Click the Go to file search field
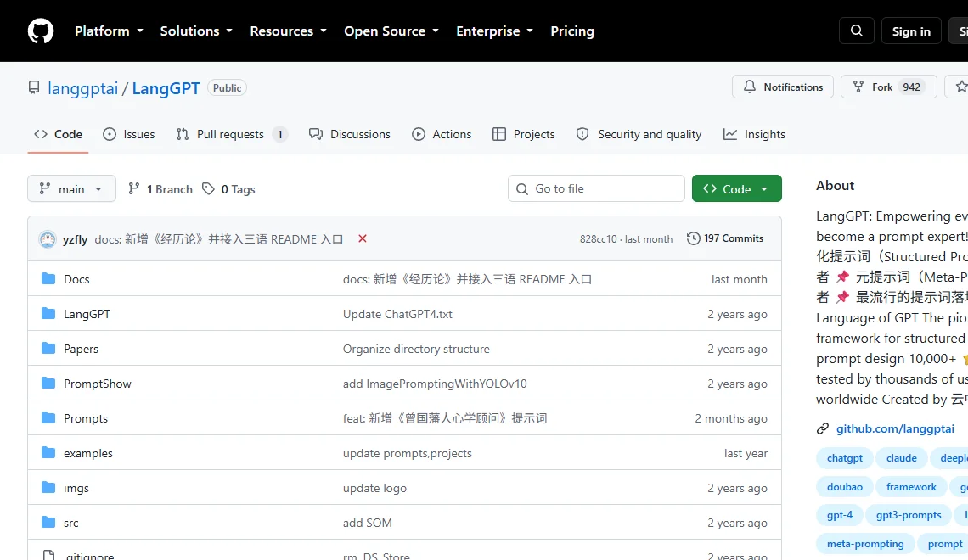The width and height of the screenshot is (968, 560). 596,188
